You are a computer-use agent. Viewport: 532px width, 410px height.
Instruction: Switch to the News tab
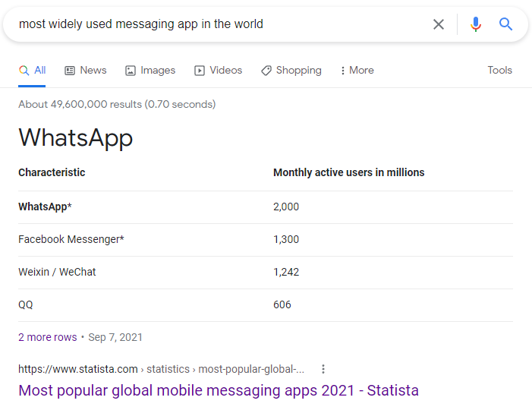coord(86,71)
